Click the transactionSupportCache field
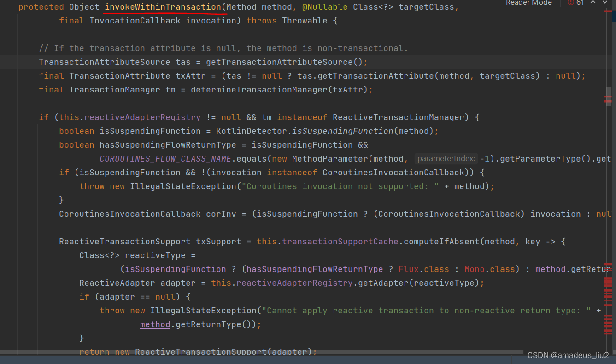 [340, 242]
